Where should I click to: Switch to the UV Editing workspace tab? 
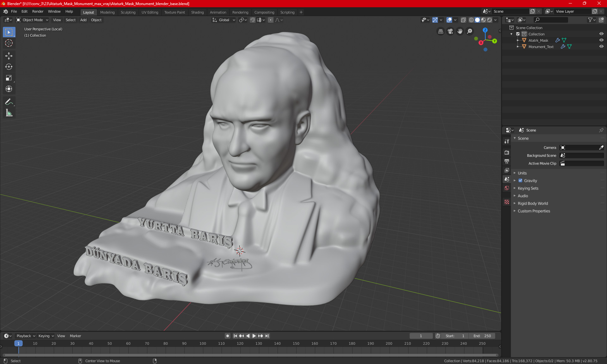[x=150, y=12]
